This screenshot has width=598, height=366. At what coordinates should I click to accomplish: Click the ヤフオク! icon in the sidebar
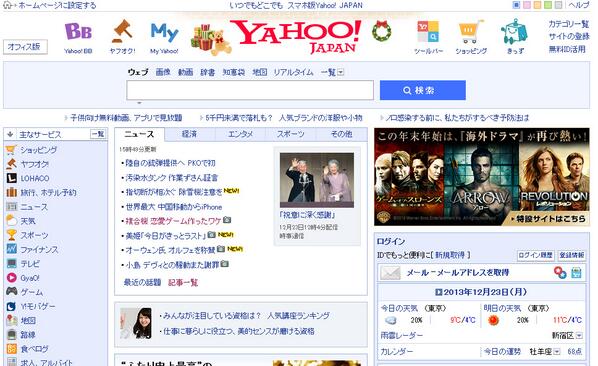point(11,164)
